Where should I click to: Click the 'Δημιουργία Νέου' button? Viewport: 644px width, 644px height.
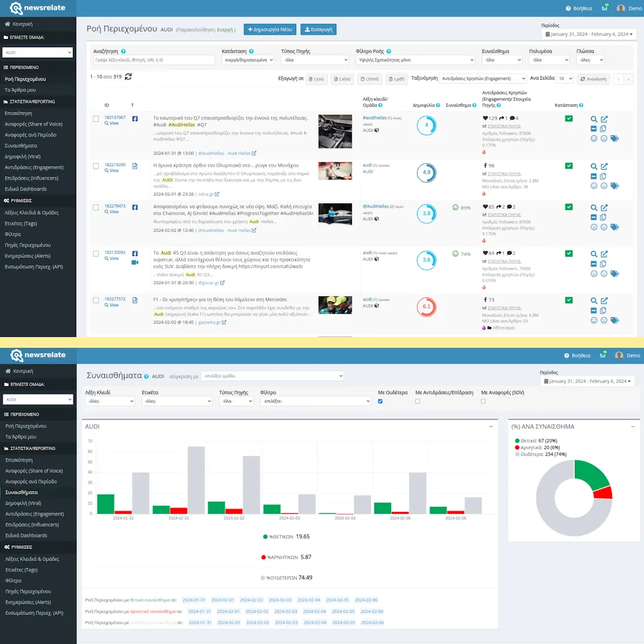(x=270, y=30)
